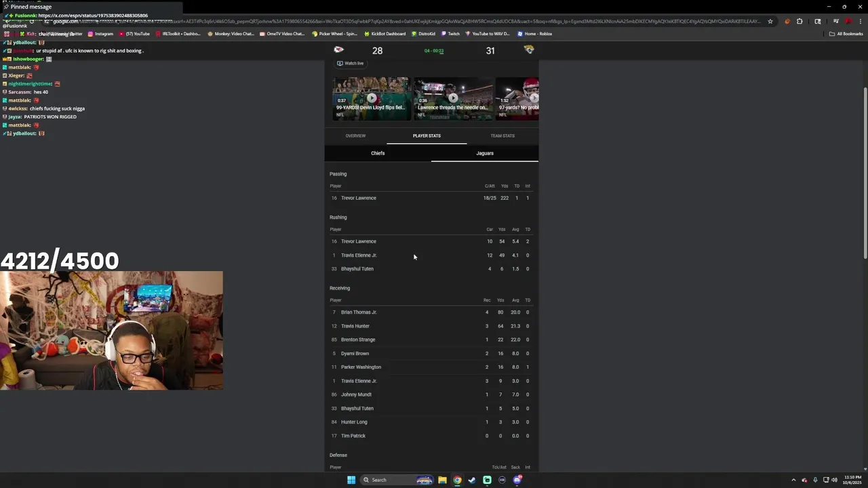
Task: Open the Monkey: Video Chat bookmark
Action: pyautogui.click(x=231, y=34)
